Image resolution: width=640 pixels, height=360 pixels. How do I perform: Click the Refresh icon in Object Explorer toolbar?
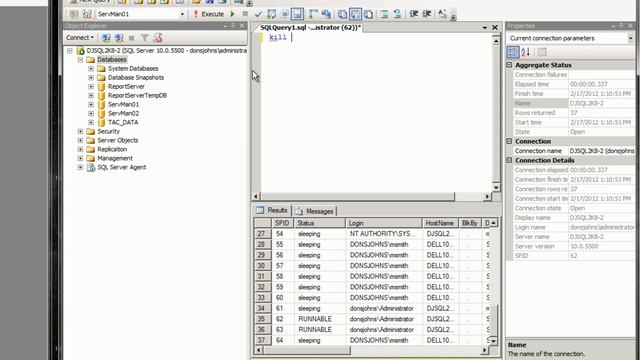click(x=158, y=38)
